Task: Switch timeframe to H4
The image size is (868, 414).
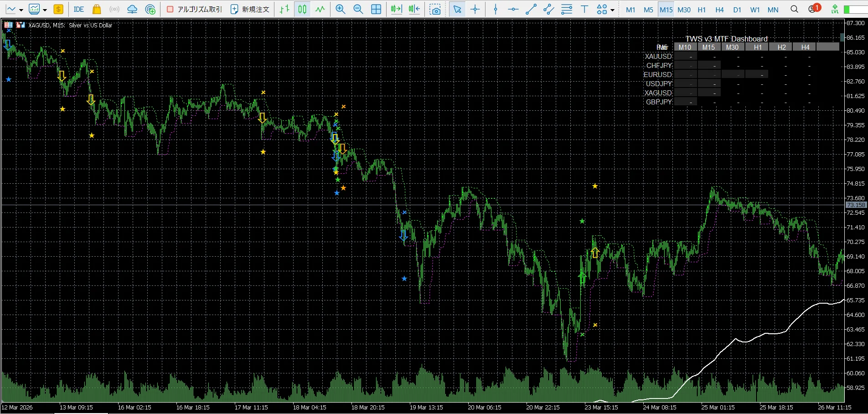Action: 719,10
